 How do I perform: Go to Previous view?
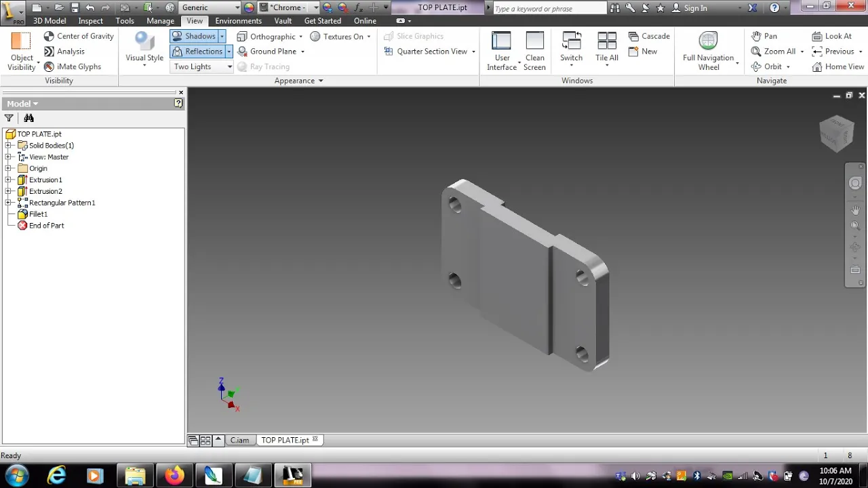click(833, 52)
